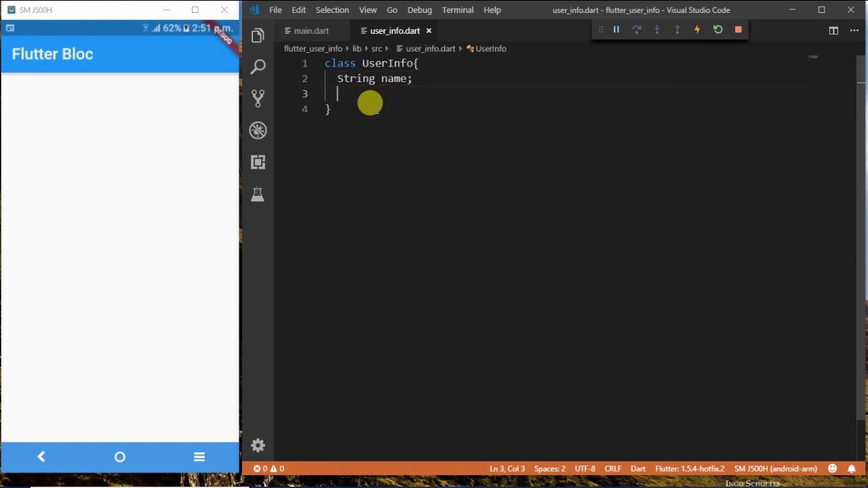Open the notifications bell in the status bar
The image size is (868, 488).
[x=852, y=469]
